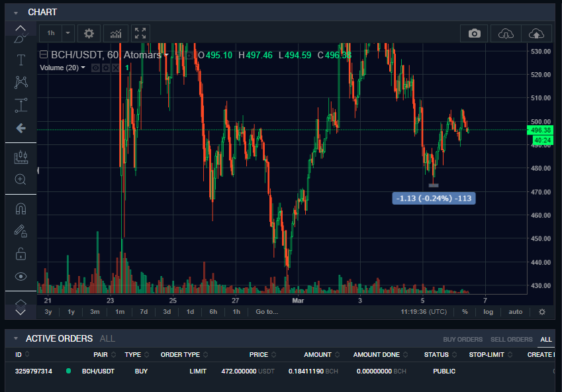Toggle percent scale button

pyautogui.click(x=465, y=312)
